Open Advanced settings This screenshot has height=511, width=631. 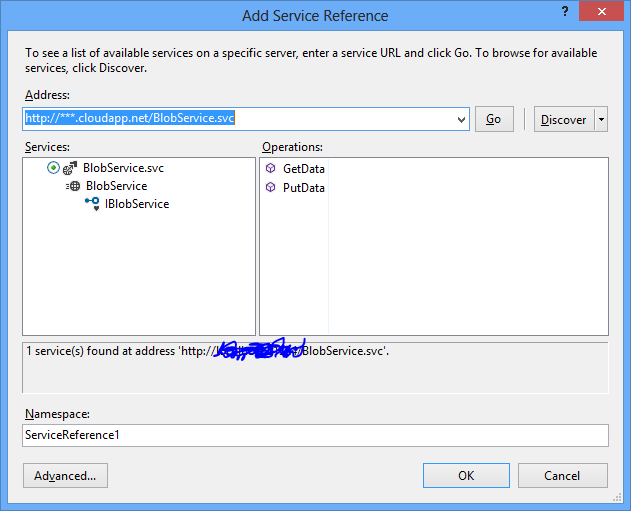65,475
